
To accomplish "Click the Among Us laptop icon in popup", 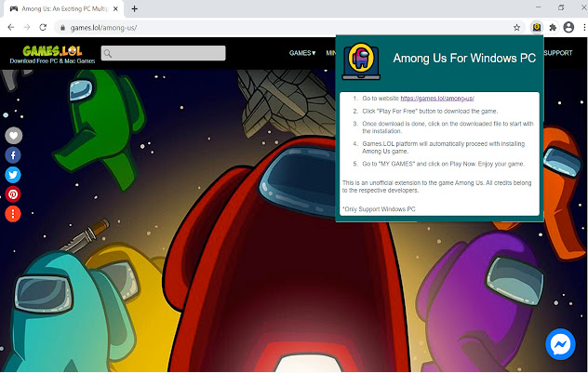I will [361, 61].
